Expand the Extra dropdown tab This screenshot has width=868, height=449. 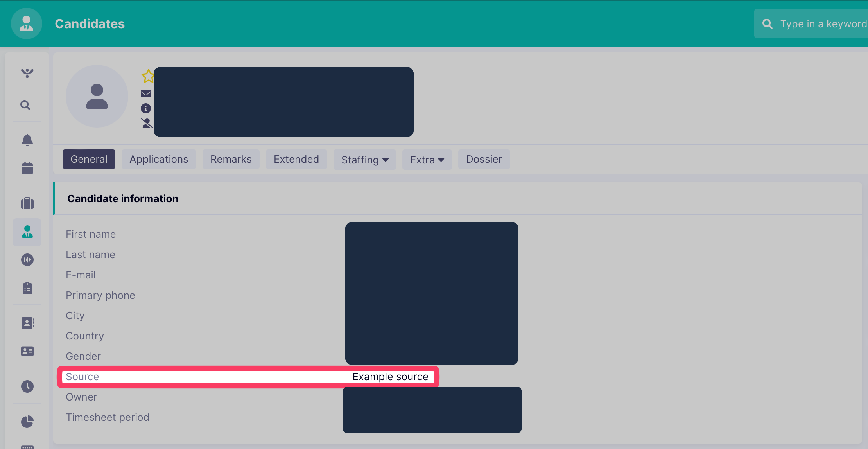pyautogui.click(x=427, y=160)
